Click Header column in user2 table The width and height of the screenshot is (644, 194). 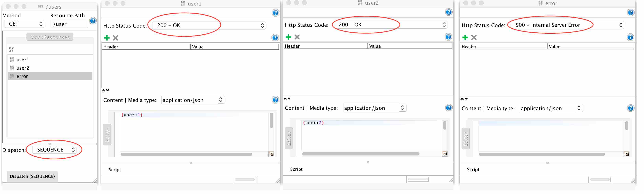pos(326,46)
